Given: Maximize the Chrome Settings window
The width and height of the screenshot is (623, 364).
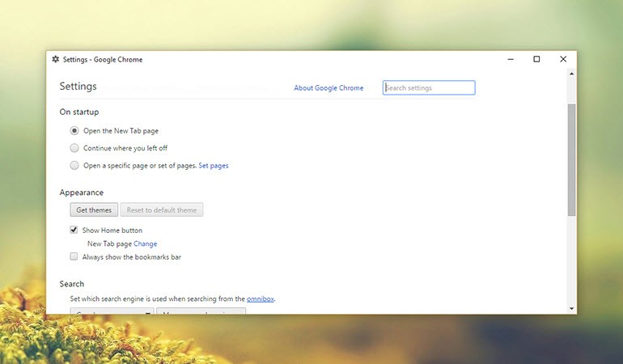Looking at the screenshot, I should (x=536, y=59).
